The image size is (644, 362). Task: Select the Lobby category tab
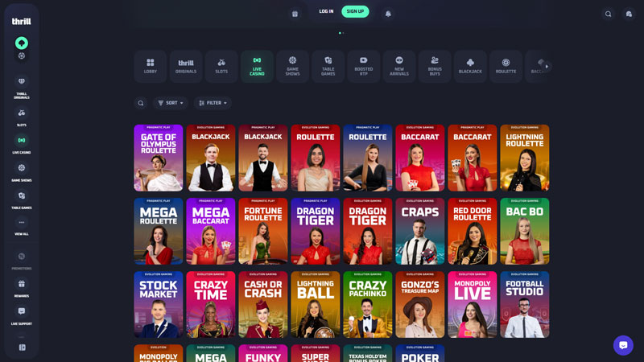[x=151, y=67]
